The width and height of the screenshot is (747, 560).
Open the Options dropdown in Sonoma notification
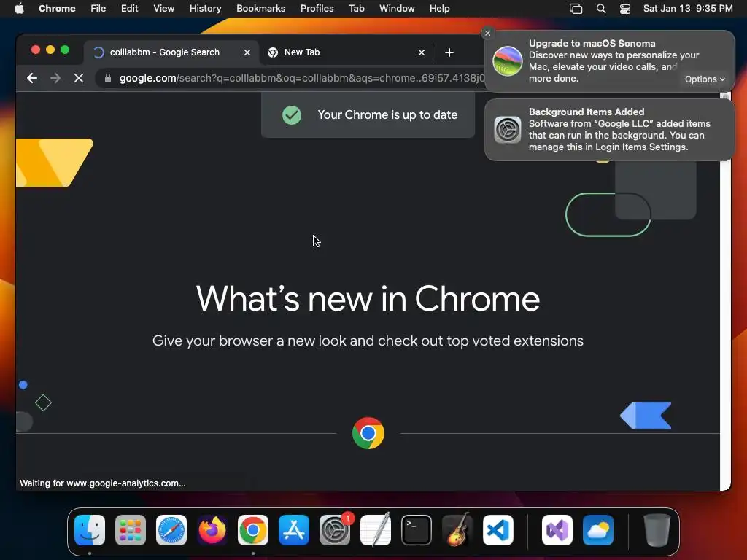point(705,79)
